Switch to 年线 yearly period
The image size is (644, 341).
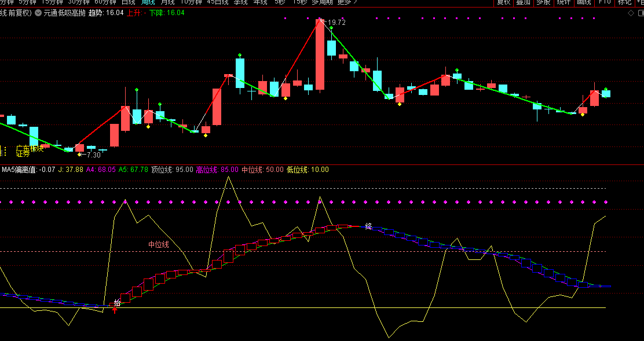pos(261,2)
